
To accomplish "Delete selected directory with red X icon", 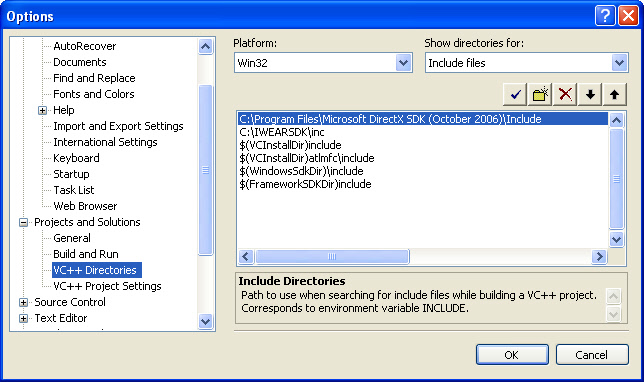I will [565, 94].
